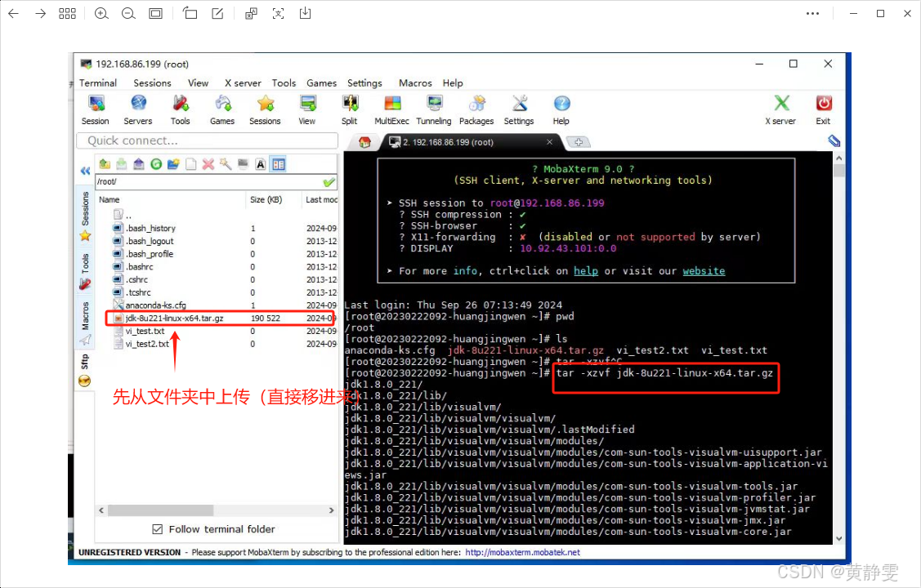Open the Servers toolbar icon
921x588 pixels.
138,110
